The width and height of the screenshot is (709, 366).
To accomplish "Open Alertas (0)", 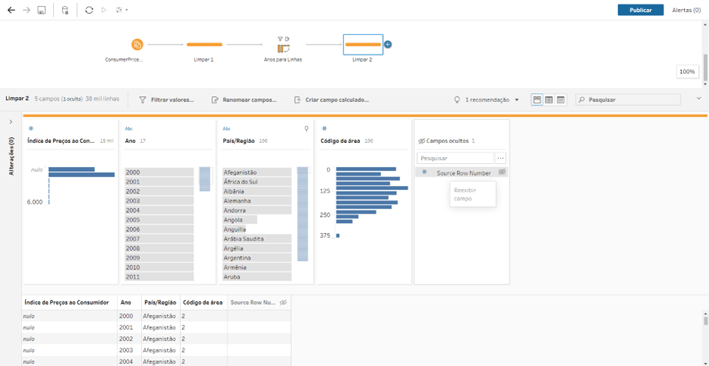I will point(686,10).
